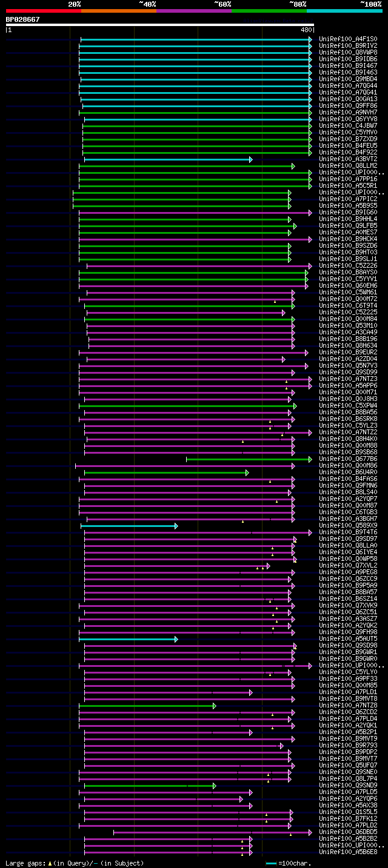Select the UniRef100_A5APP6 label
This screenshot has width=388, height=868.
(x=348, y=386)
